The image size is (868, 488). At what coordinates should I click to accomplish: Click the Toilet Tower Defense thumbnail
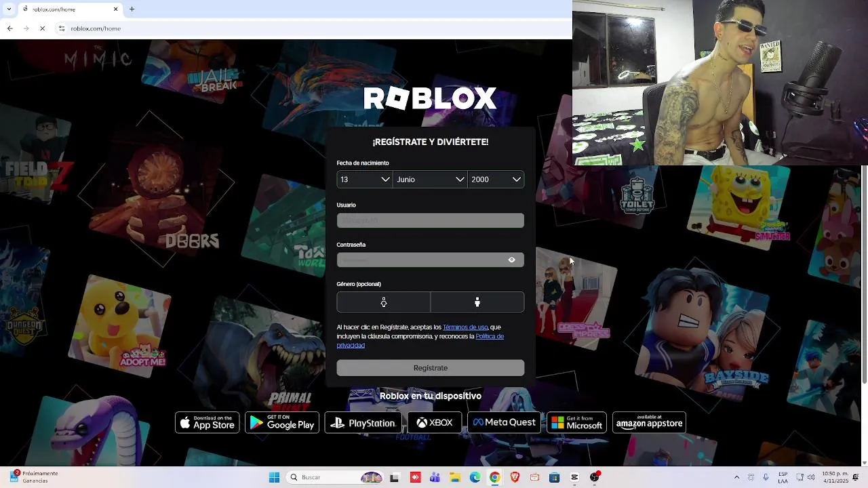[636, 195]
